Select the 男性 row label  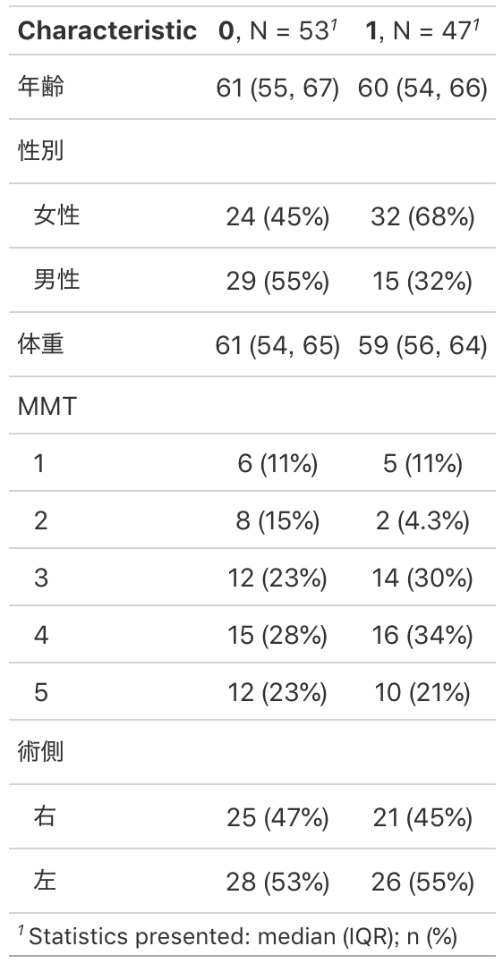click(x=57, y=279)
